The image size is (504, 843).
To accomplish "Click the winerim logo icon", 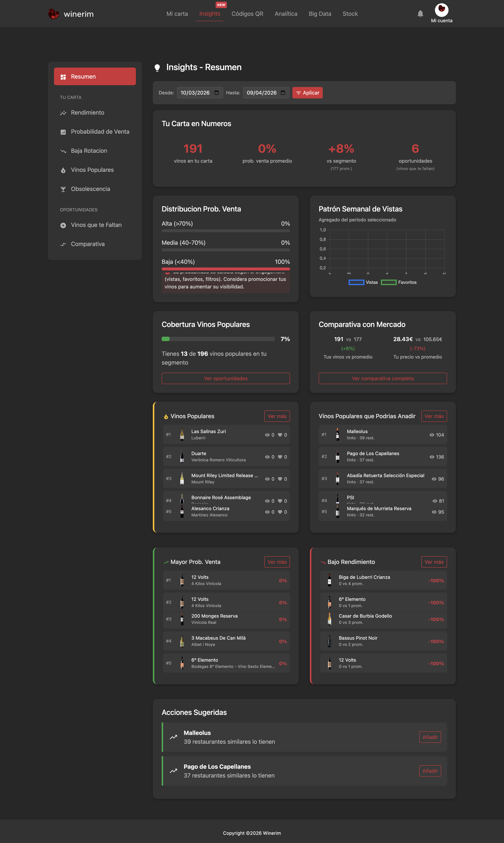I will coord(54,14).
